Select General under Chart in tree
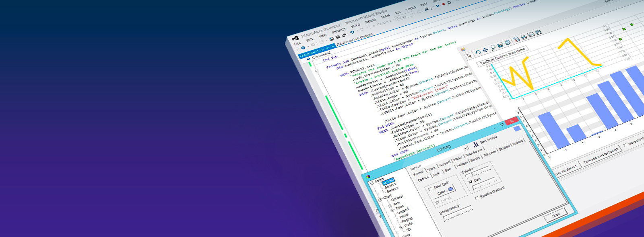The image size is (644, 237). coord(397,198)
